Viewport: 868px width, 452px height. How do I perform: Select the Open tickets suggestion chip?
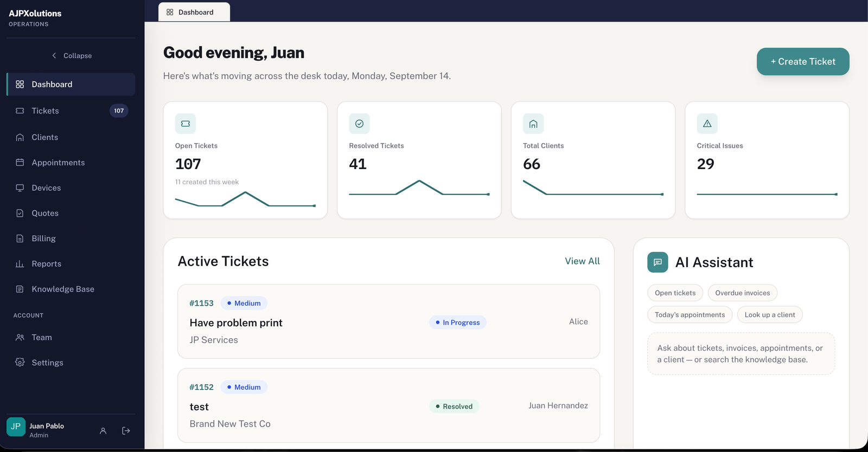pos(675,293)
